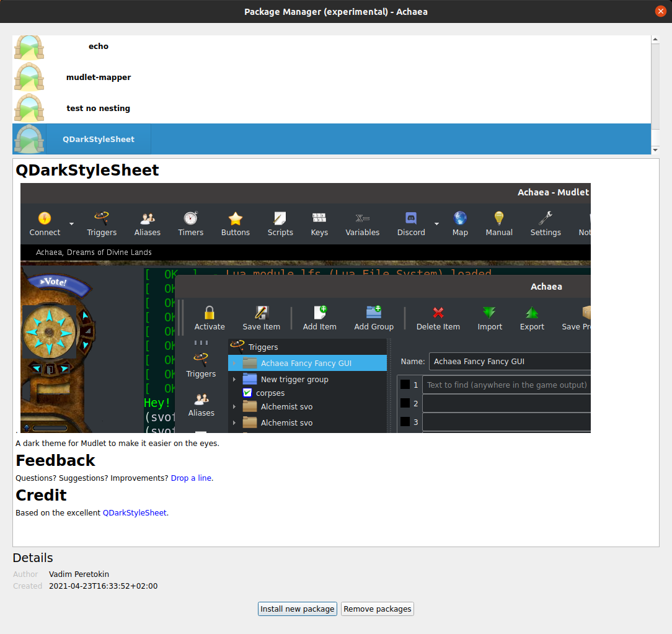Click sidebar Aliases icon in preview editor
The image size is (672, 634).
point(201,400)
